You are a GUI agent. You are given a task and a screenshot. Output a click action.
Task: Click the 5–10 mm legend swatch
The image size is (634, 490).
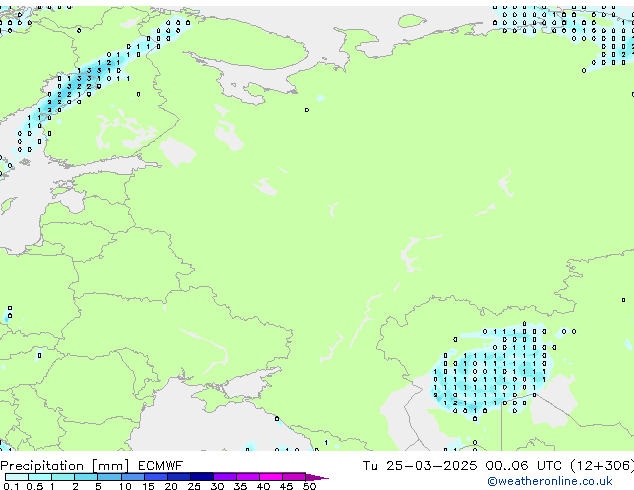109,477
